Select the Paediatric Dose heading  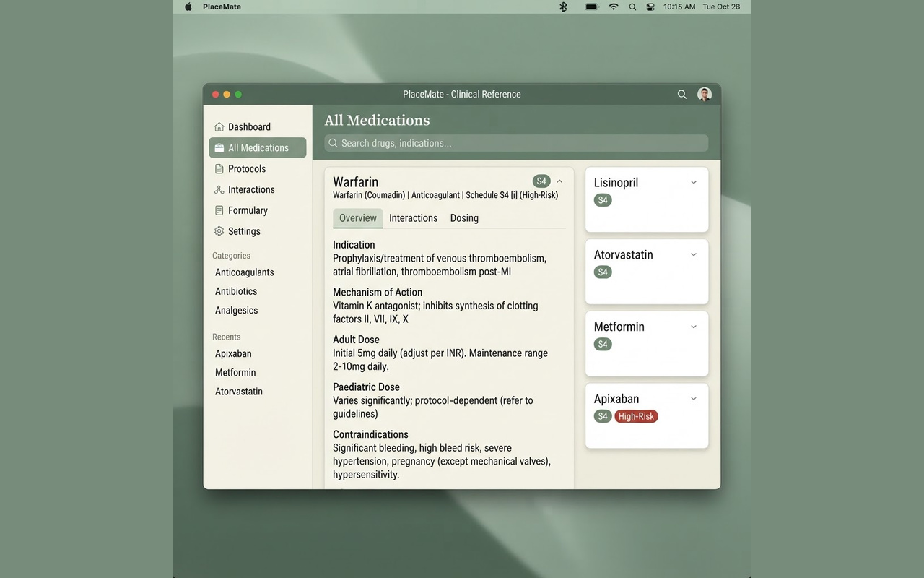point(366,387)
